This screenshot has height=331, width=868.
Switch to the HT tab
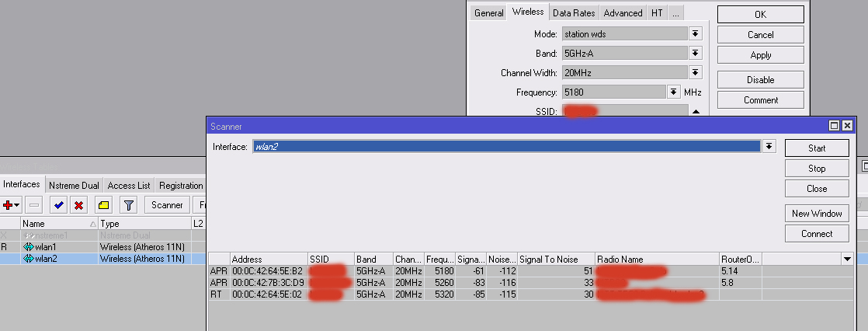[x=657, y=12]
